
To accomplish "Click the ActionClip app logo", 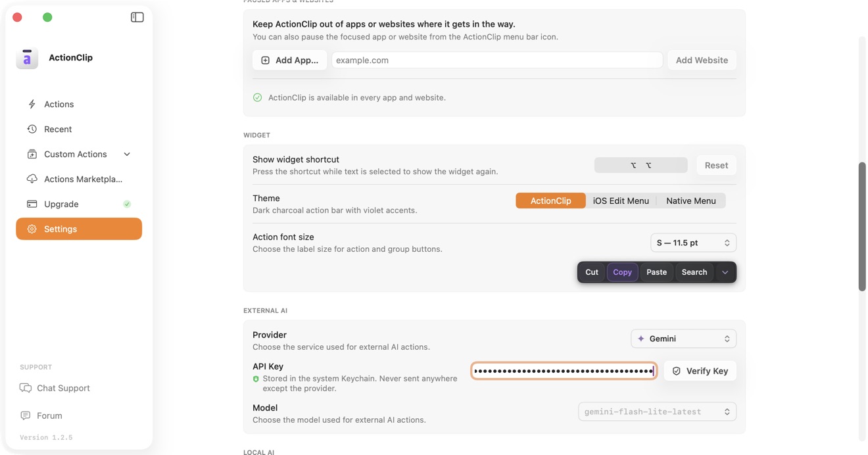I will 27,58.
